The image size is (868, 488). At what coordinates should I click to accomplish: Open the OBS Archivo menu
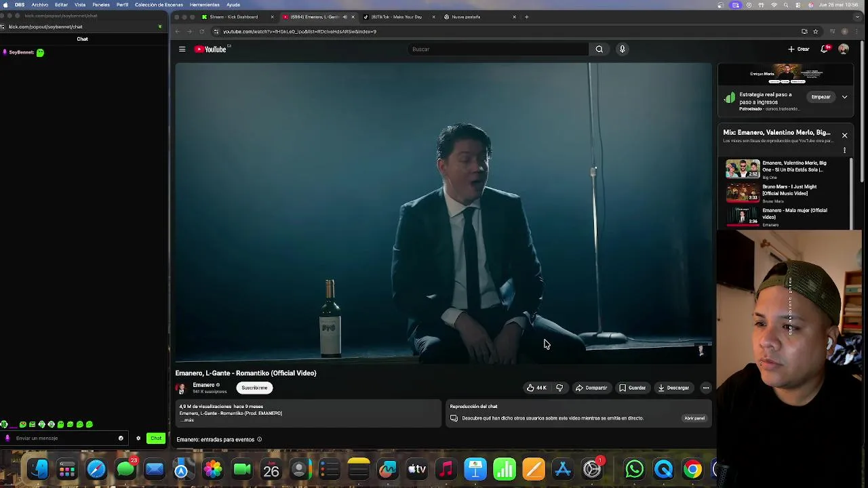pos(39,5)
